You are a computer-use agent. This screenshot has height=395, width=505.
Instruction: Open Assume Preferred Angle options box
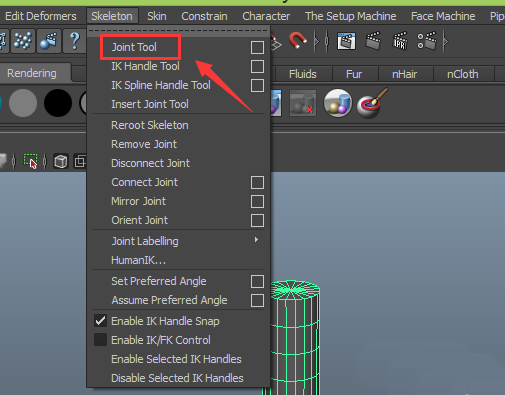tap(257, 300)
